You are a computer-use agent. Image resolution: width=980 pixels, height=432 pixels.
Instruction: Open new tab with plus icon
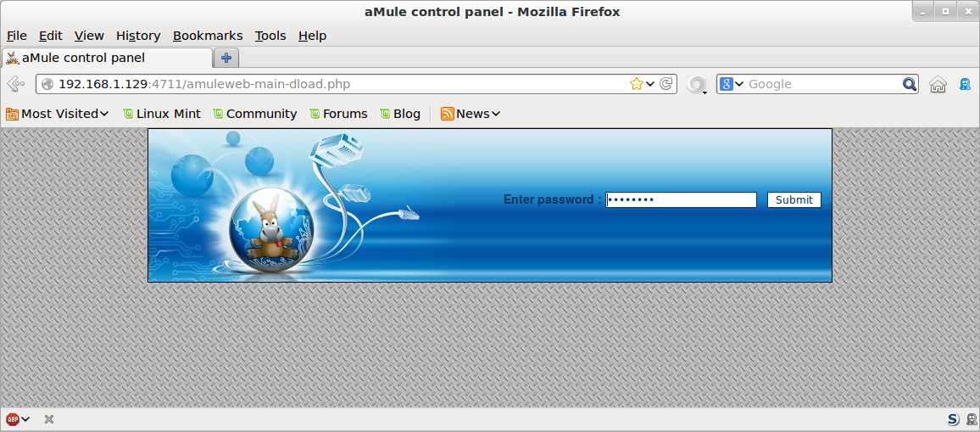point(226,58)
